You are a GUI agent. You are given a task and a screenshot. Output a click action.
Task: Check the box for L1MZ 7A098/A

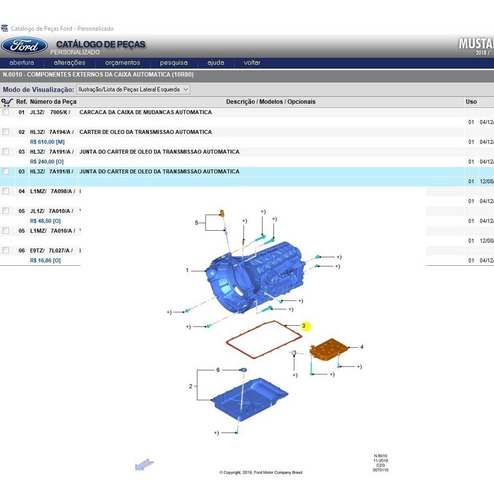click(x=6, y=191)
